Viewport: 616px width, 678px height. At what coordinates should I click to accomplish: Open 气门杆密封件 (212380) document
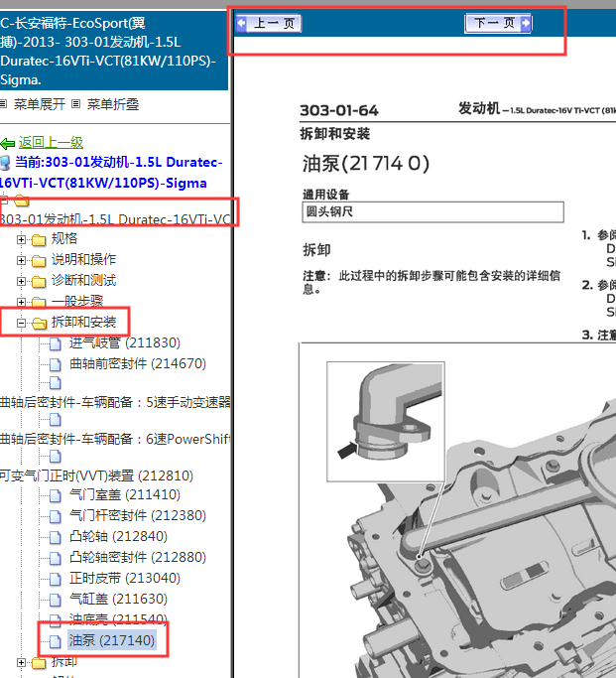pos(138,515)
